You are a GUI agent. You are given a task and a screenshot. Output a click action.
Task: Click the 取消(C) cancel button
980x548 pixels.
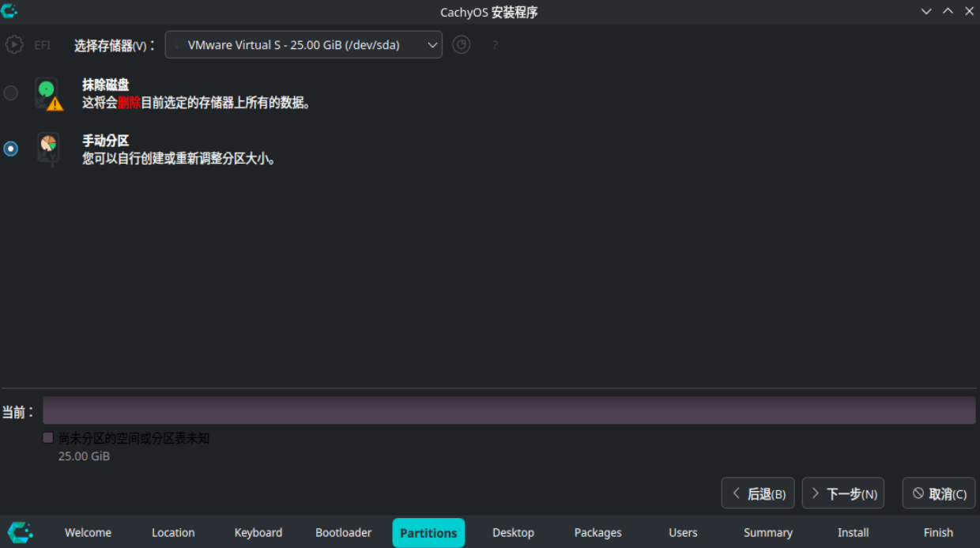click(939, 493)
